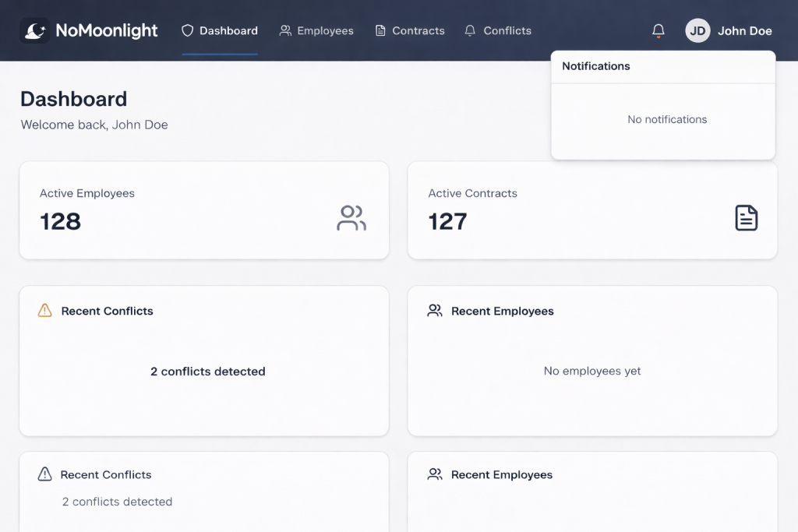Click the Notifications panel header
The image size is (798, 532).
coord(596,66)
